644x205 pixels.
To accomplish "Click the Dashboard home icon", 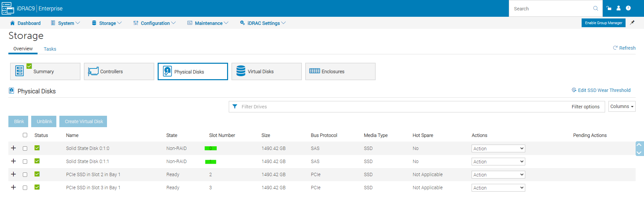I will pos(12,23).
